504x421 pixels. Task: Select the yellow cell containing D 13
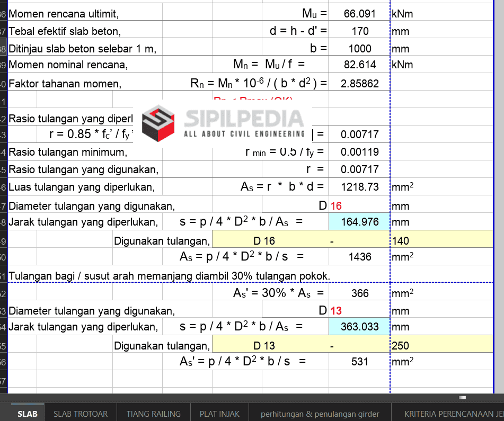coord(264,346)
